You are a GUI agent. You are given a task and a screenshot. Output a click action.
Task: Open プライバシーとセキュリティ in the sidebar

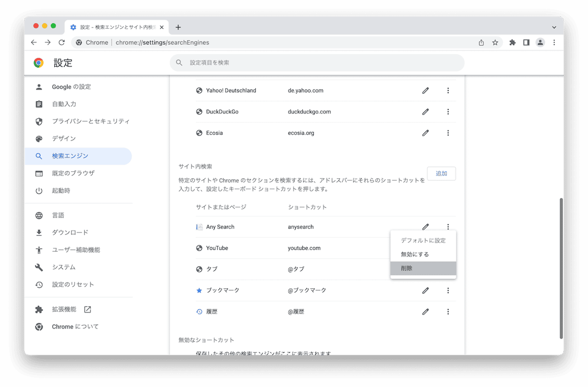(x=90, y=121)
